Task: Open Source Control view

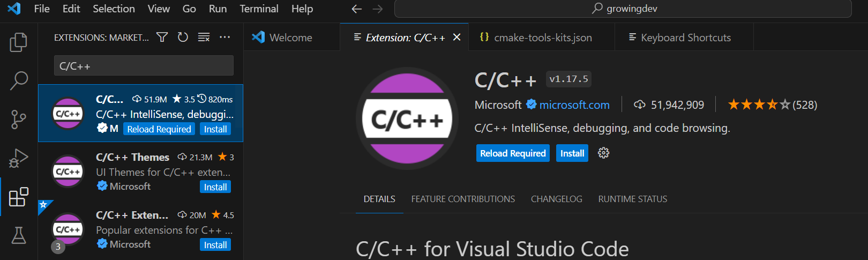Action: [19, 120]
